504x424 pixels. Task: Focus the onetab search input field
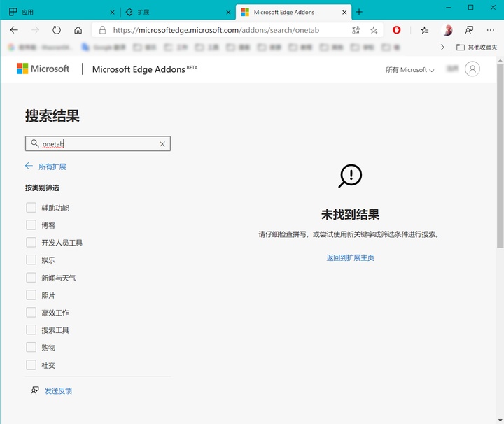point(98,143)
